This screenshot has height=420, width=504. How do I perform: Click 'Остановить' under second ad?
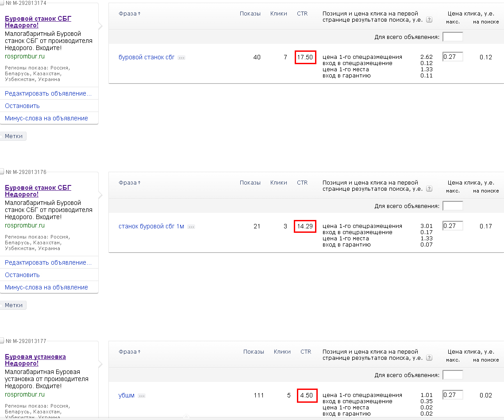pyautogui.click(x=22, y=275)
